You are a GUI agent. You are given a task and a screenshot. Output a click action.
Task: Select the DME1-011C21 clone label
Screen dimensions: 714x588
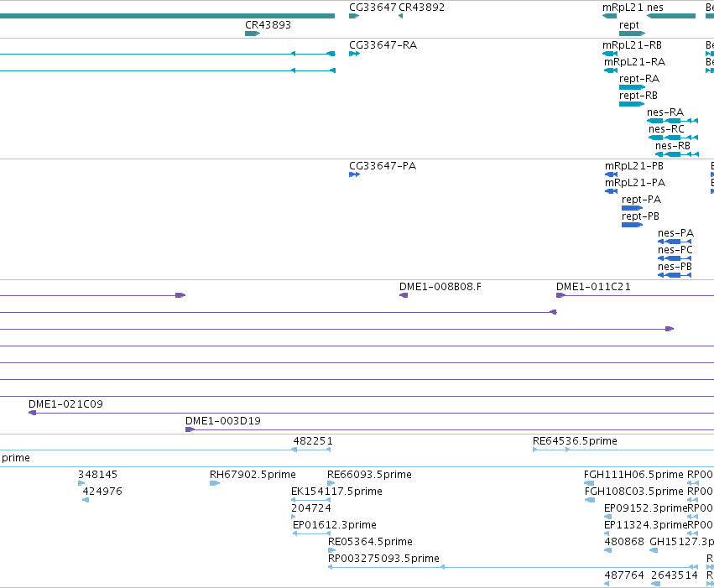(x=593, y=287)
